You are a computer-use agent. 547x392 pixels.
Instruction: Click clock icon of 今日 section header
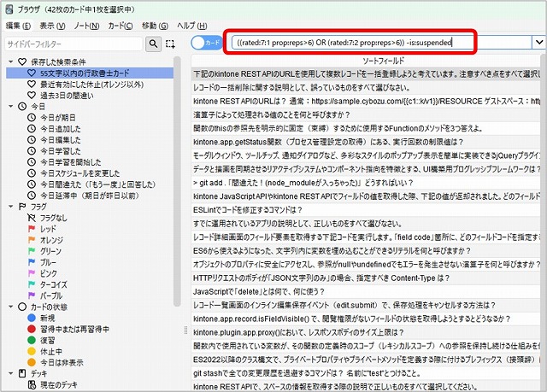point(22,106)
